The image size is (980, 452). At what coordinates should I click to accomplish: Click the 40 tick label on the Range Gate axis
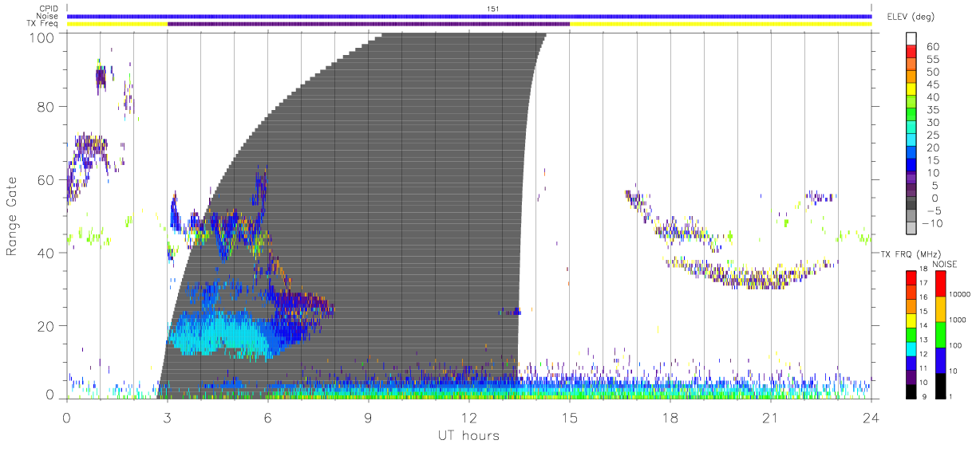click(x=46, y=254)
